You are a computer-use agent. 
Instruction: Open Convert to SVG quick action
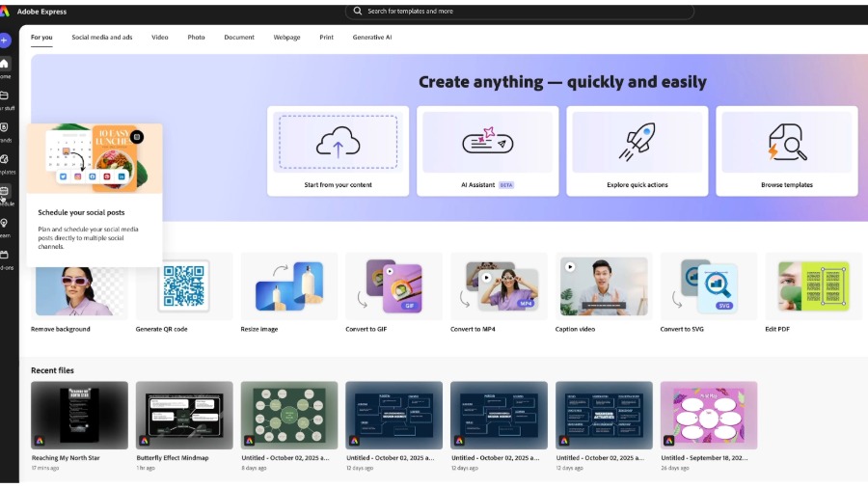[x=709, y=293]
